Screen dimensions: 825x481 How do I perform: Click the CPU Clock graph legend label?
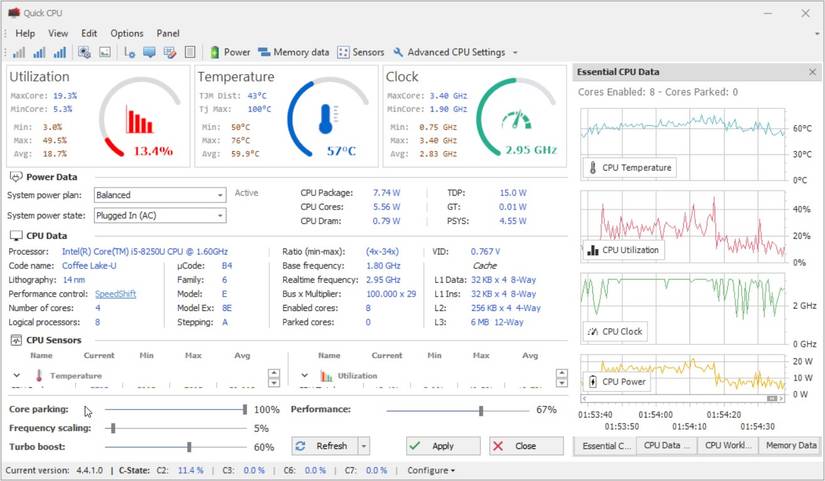[615, 332]
